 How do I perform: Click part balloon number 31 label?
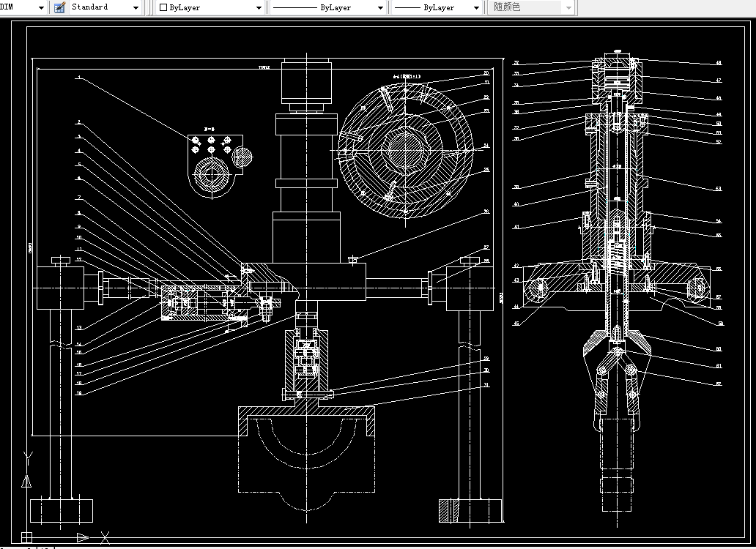[486, 385]
